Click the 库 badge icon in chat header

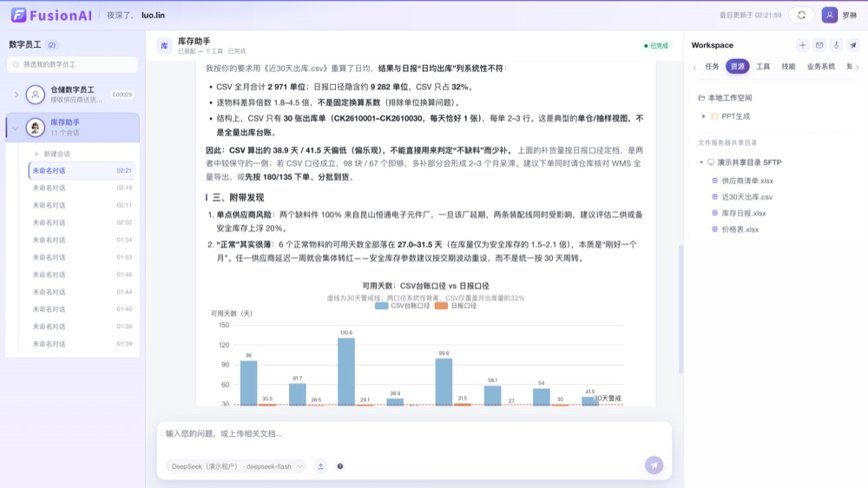click(x=164, y=46)
